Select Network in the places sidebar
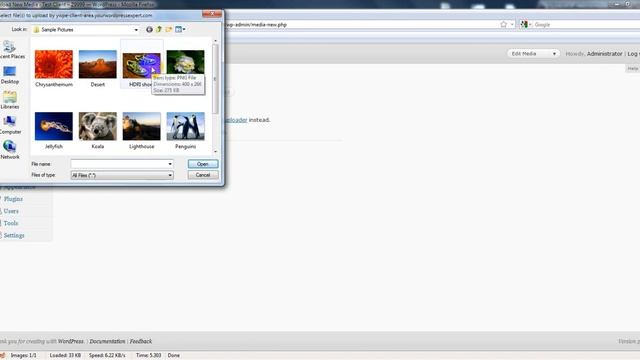The width and height of the screenshot is (640, 360). (10, 150)
